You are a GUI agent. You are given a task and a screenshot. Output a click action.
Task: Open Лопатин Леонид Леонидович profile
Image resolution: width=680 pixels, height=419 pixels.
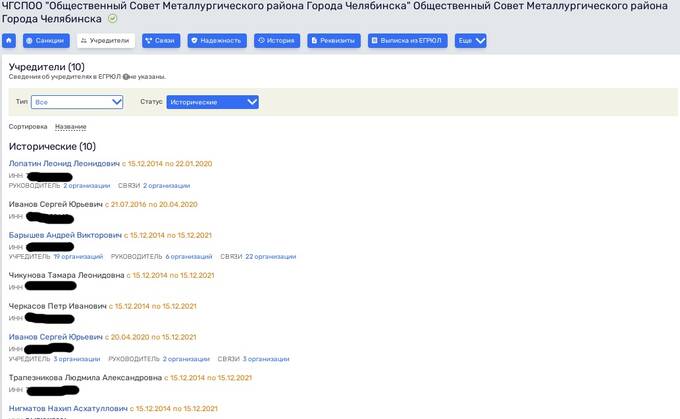point(64,164)
